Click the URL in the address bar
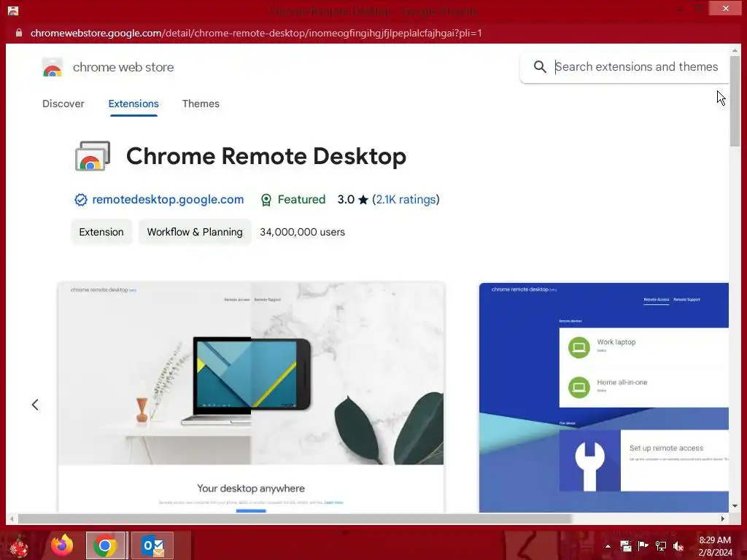Viewport: 747px width, 560px height. [x=256, y=33]
